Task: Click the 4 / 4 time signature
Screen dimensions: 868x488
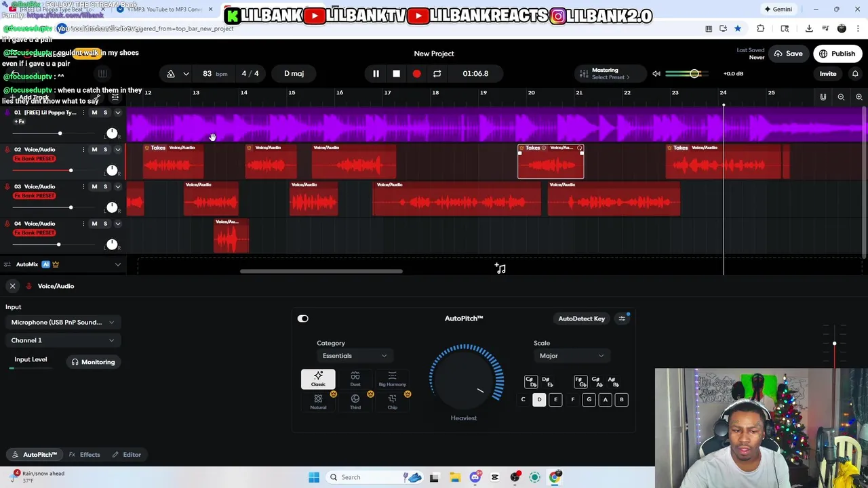Action: pyautogui.click(x=250, y=73)
